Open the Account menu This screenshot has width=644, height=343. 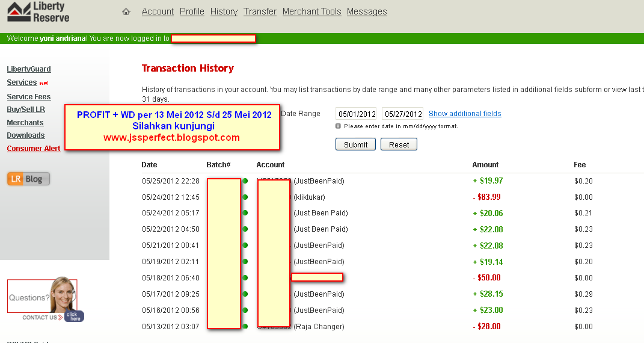158,11
